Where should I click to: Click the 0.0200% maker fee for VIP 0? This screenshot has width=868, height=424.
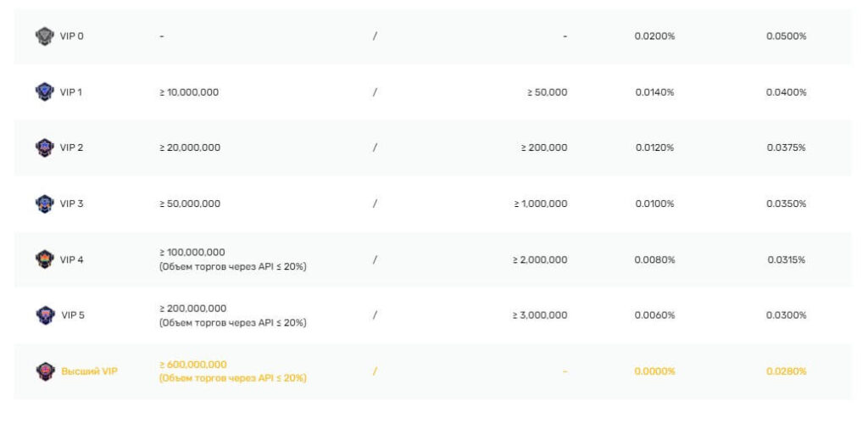[654, 36]
